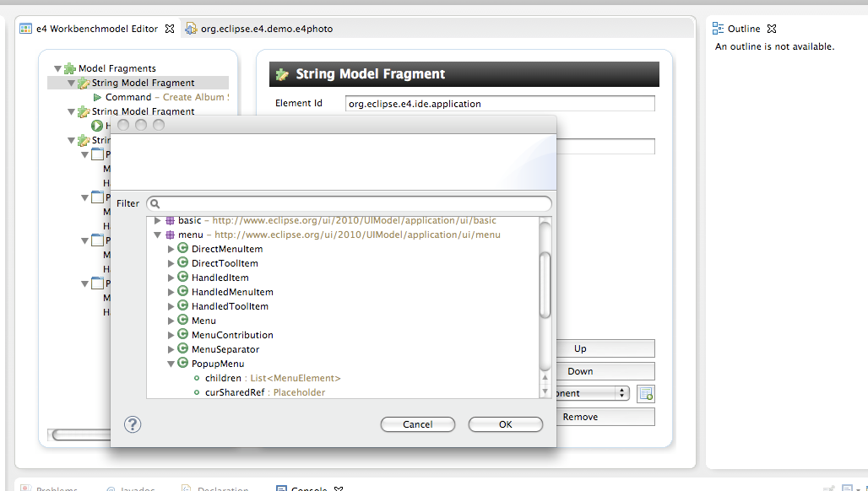The width and height of the screenshot is (868, 491).
Task: Click the menu package icon
Action: [x=170, y=235]
